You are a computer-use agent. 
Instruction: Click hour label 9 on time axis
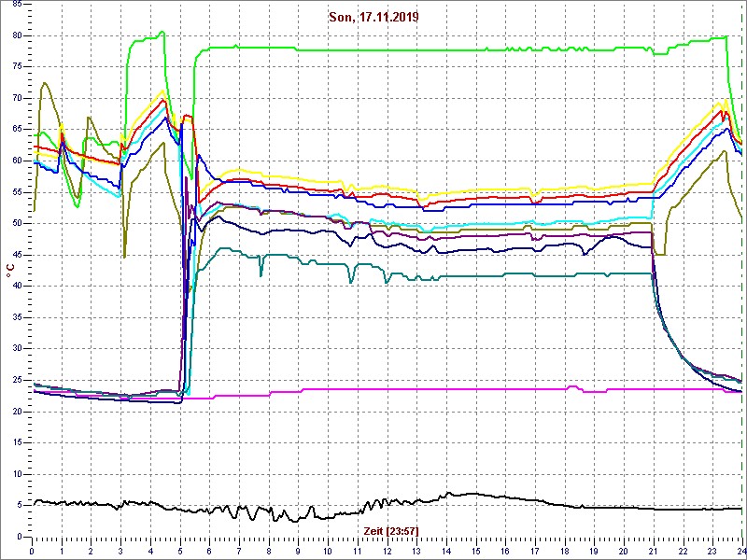[298, 550]
